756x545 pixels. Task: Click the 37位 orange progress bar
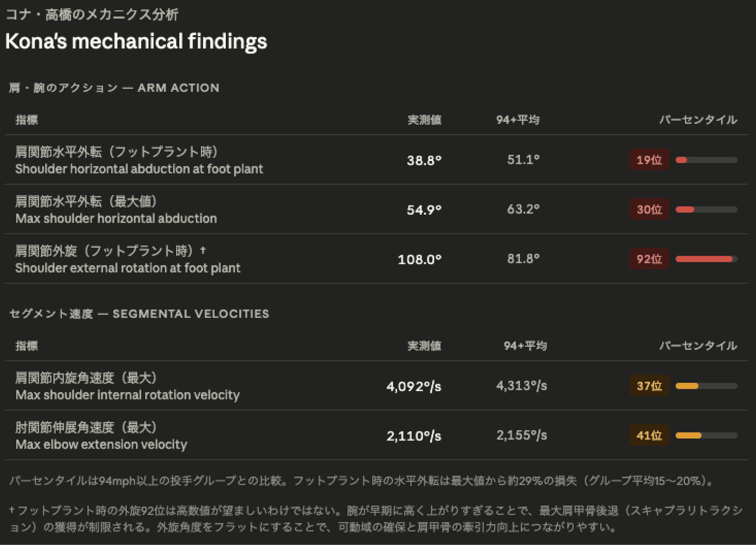pos(706,386)
